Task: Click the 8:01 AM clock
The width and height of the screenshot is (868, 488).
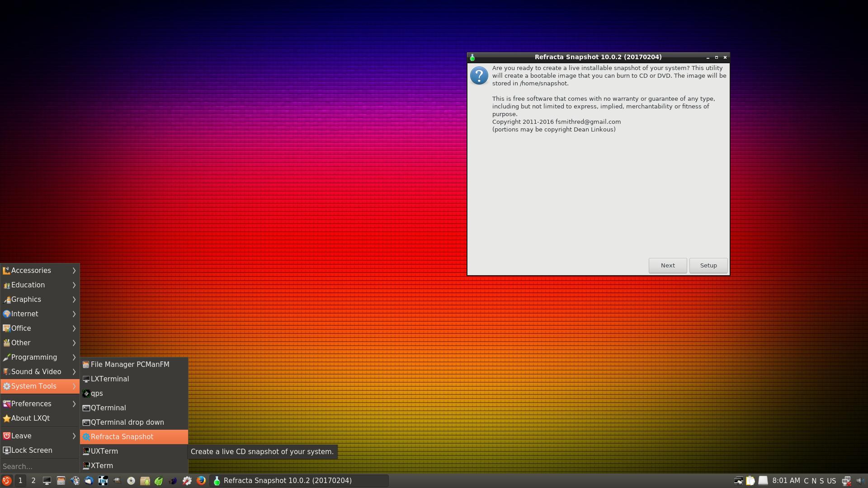Action: tap(786, 481)
